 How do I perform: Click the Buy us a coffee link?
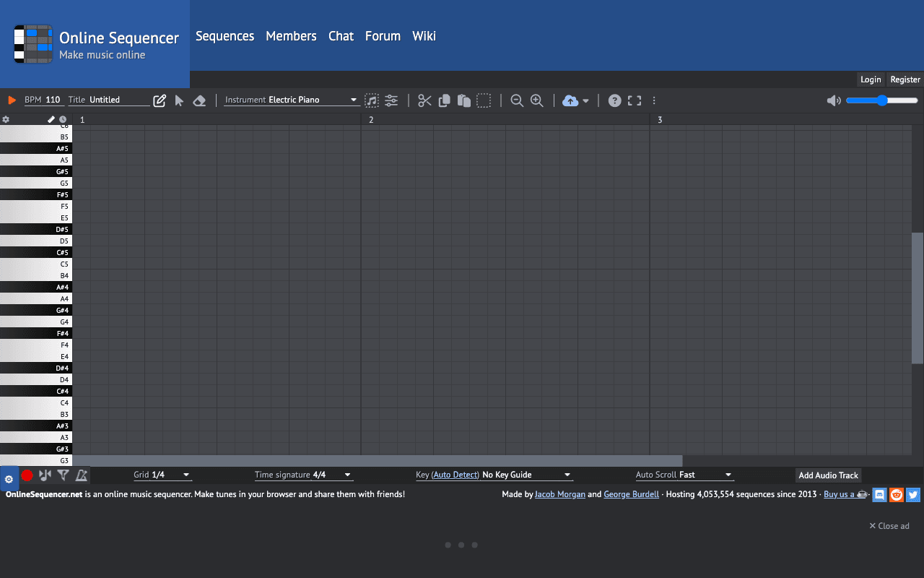point(845,494)
